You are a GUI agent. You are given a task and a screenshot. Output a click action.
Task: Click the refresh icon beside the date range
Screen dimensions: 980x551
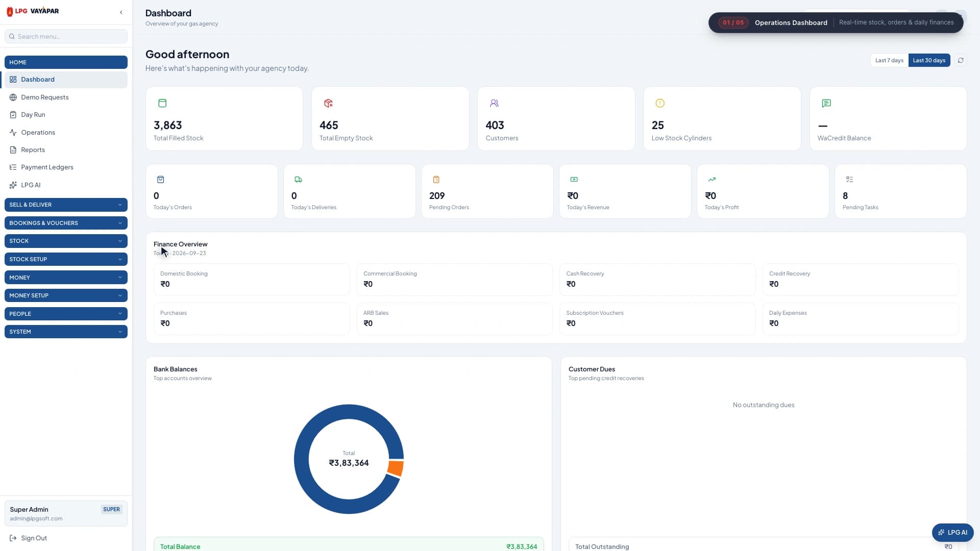(x=961, y=60)
